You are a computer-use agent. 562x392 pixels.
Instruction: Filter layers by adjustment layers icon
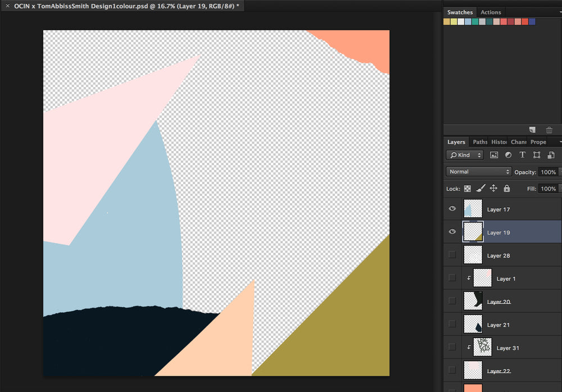click(x=508, y=155)
